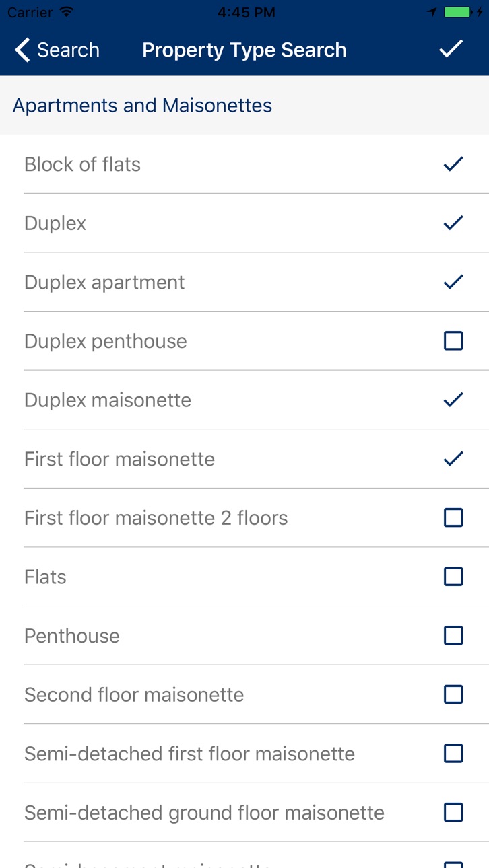Go back via the Search label
The image size is (489, 868).
pos(68,50)
